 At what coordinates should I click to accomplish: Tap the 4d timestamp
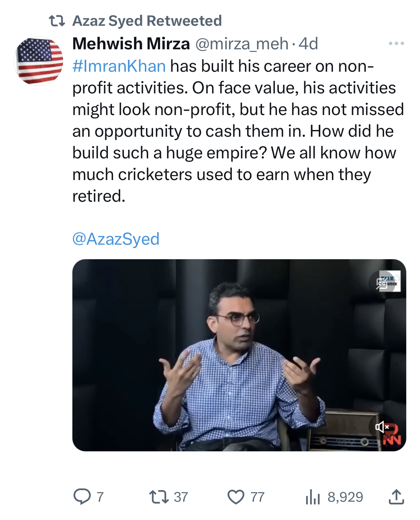tap(308, 44)
